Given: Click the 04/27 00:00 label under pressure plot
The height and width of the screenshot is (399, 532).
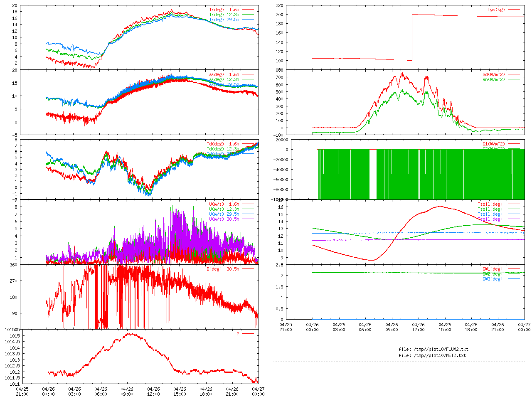Looking at the screenshot, I should click(258, 392).
